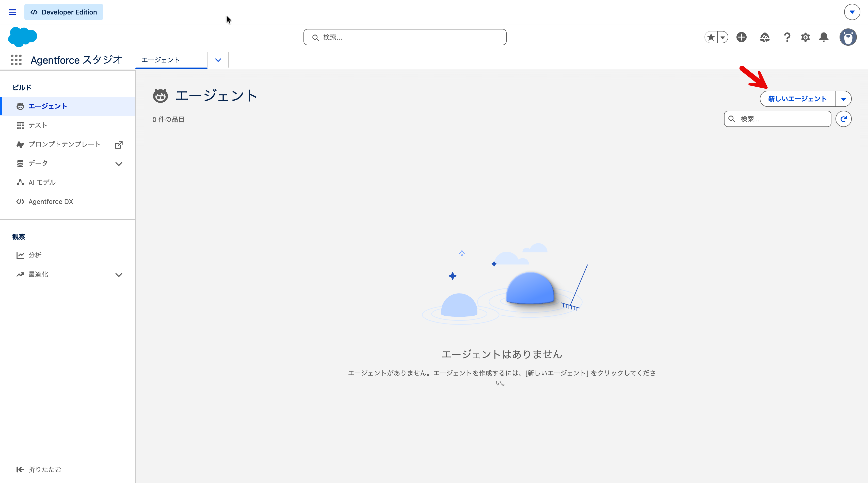Open the hamburger menu at top left
868x483 pixels.
click(x=12, y=12)
